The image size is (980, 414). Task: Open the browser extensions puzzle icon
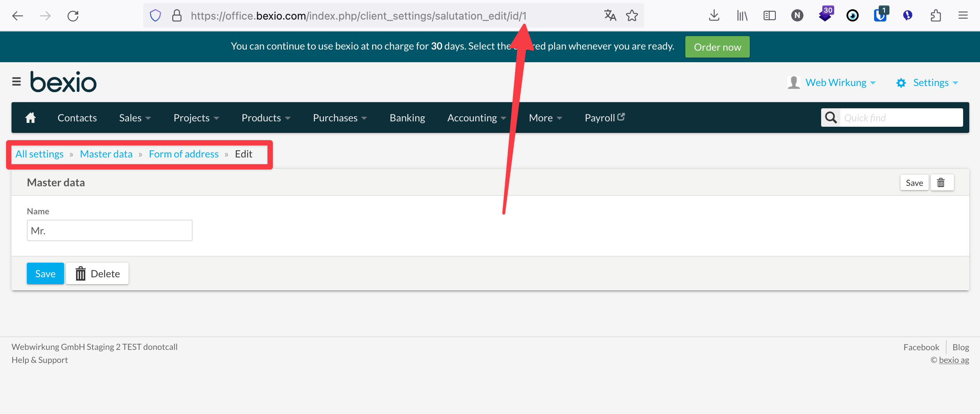935,16
